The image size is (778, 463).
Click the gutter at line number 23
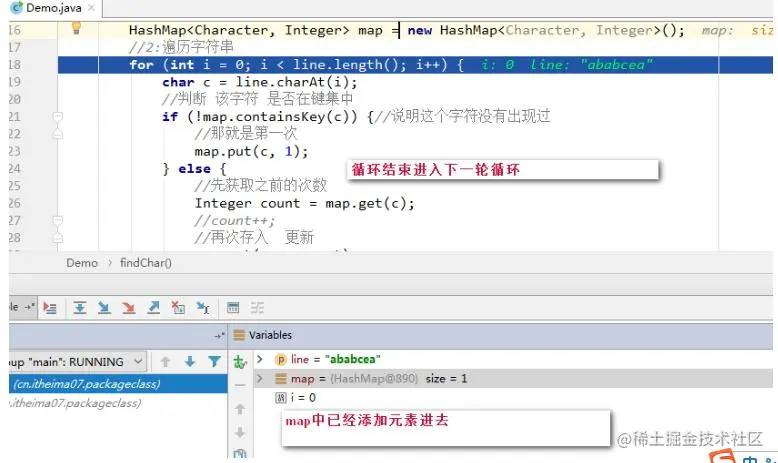coord(15,151)
